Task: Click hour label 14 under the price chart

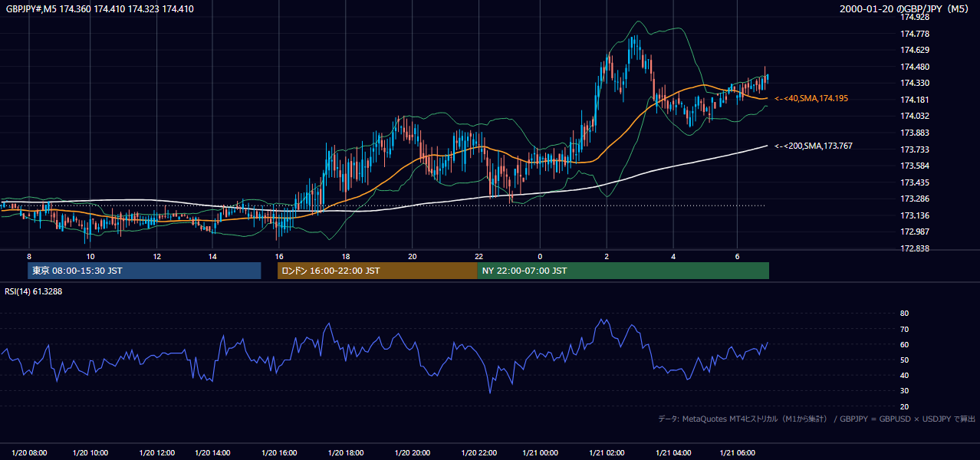Action: tap(212, 256)
